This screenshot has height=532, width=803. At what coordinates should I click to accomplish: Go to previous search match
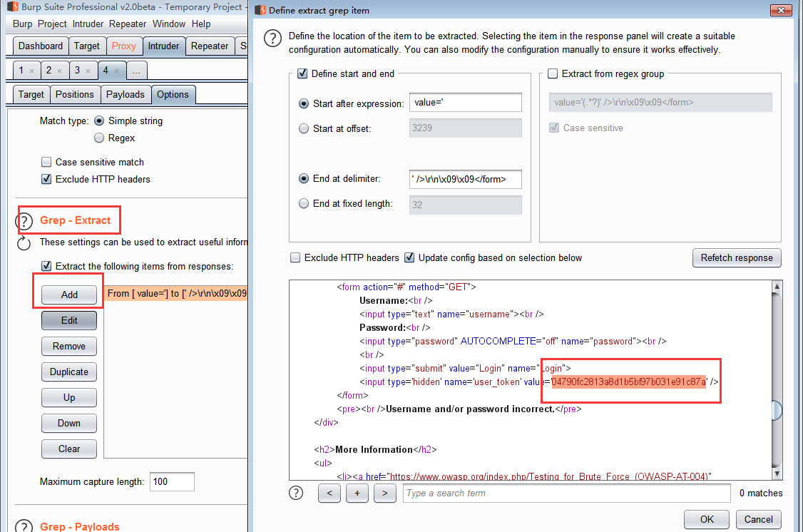329,493
